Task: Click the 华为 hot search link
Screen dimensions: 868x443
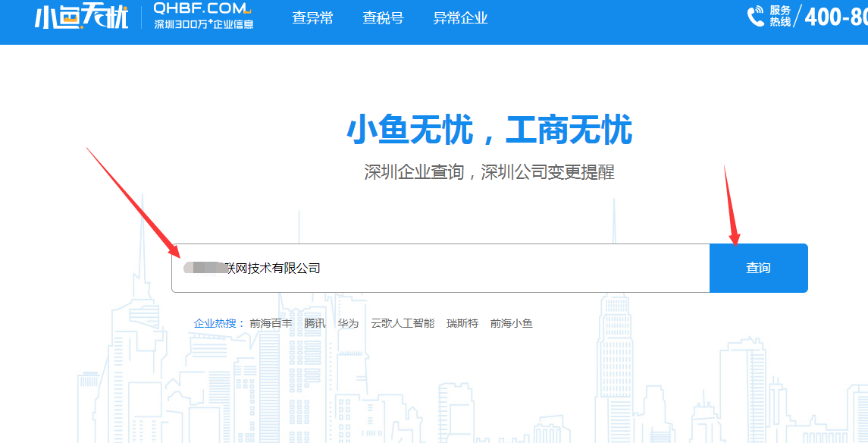Action: click(x=348, y=323)
